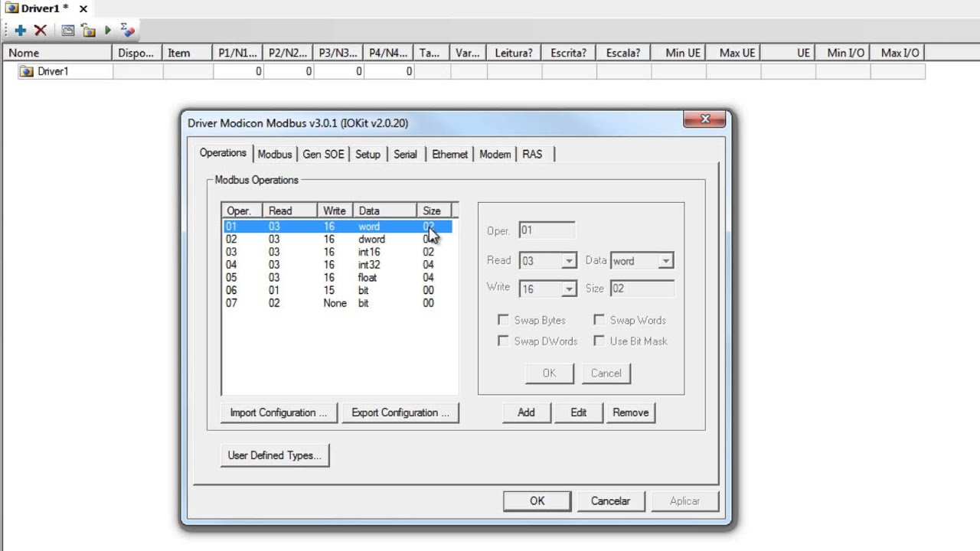The height and width of the screenshot is (551, 980).
Task: Select operation 07 with None write
Action: (x=338, y=303)
